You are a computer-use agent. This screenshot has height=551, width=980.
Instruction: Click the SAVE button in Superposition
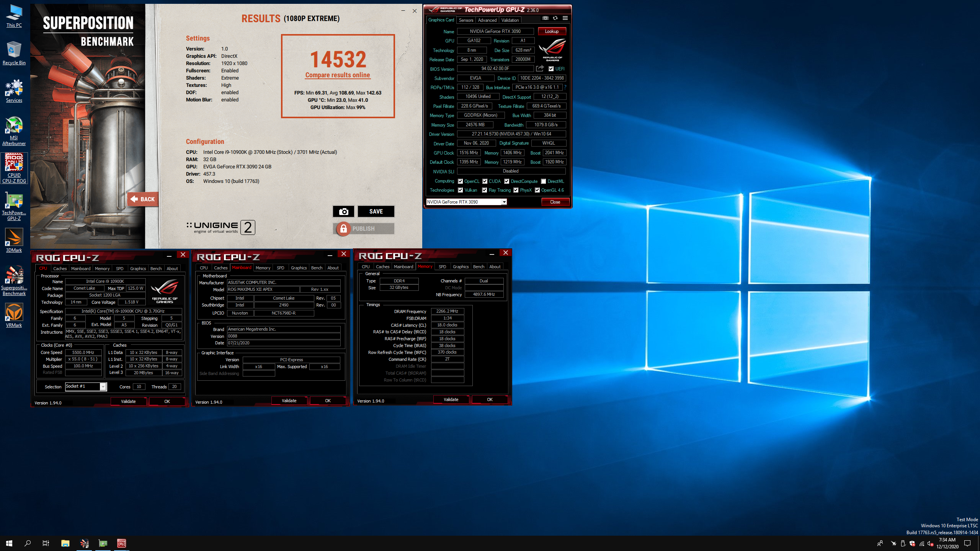pyautogui.click(x=376, y=211)
